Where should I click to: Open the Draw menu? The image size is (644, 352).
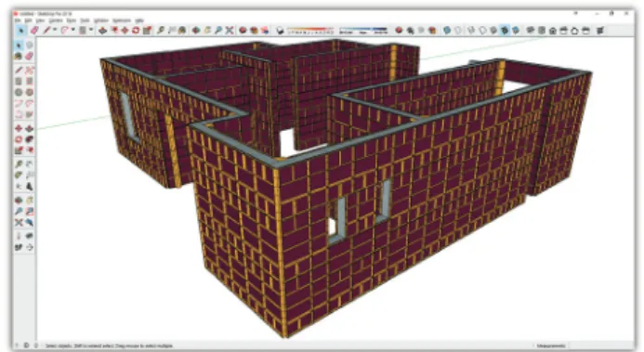point(71,20)
